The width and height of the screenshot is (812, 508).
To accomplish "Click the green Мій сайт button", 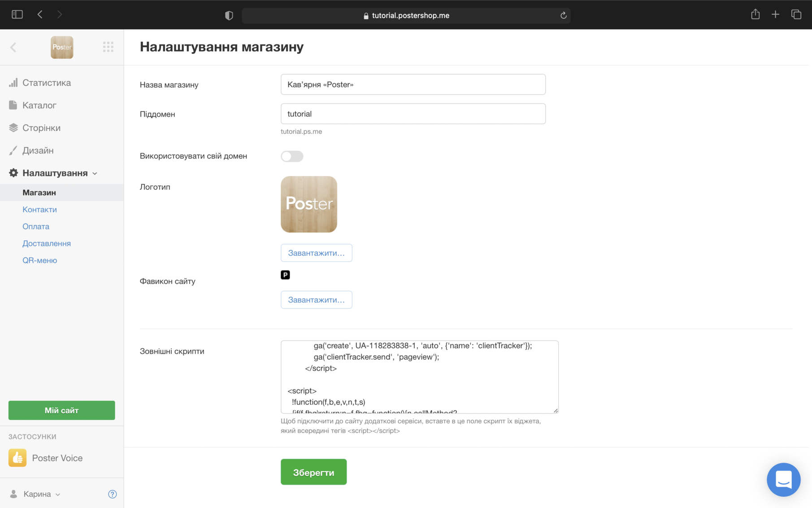I will tap(62, 410).
